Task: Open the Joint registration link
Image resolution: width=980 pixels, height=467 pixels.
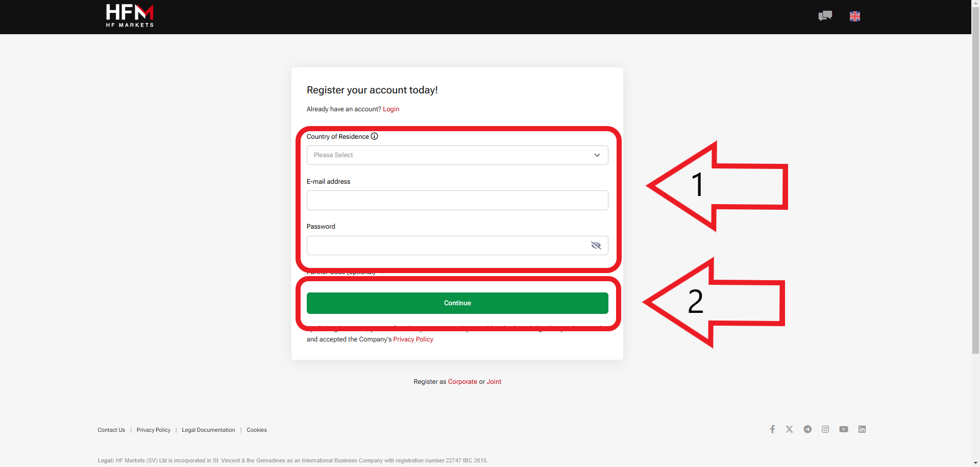Action: click(x=494, y=382)
